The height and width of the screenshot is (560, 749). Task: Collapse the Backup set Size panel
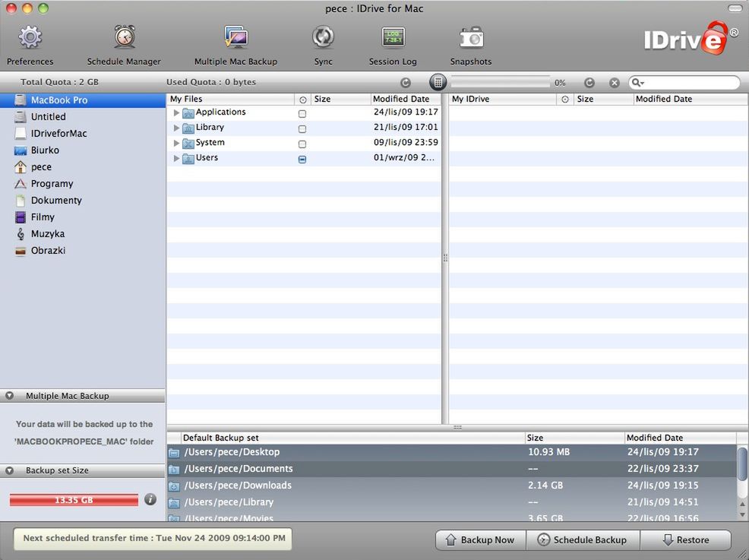point(9,470)
